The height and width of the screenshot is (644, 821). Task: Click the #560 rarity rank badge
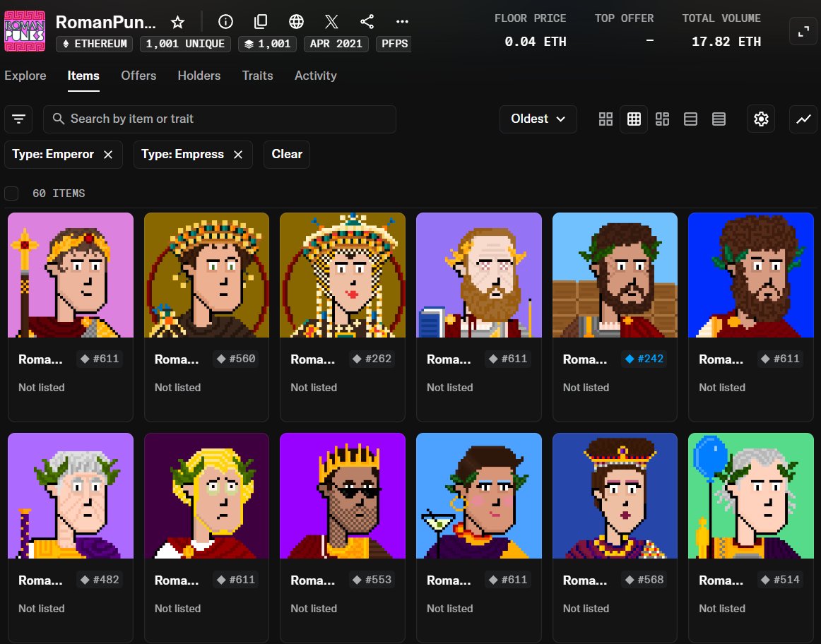tap(235, 359)
